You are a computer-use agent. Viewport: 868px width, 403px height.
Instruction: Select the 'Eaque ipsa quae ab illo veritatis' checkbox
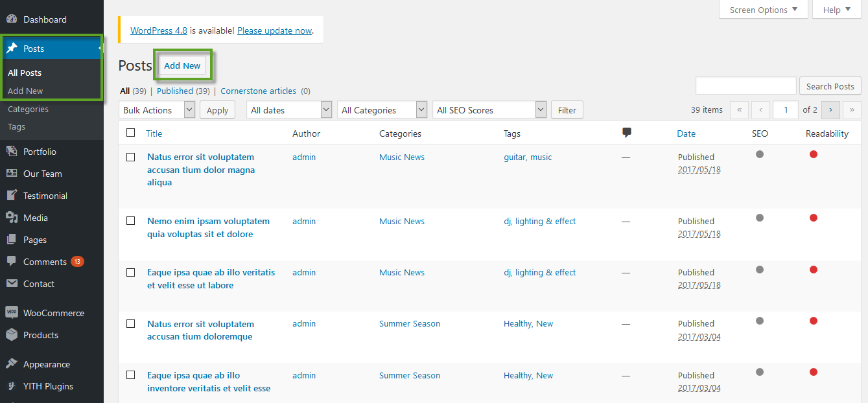coord(131,272)
